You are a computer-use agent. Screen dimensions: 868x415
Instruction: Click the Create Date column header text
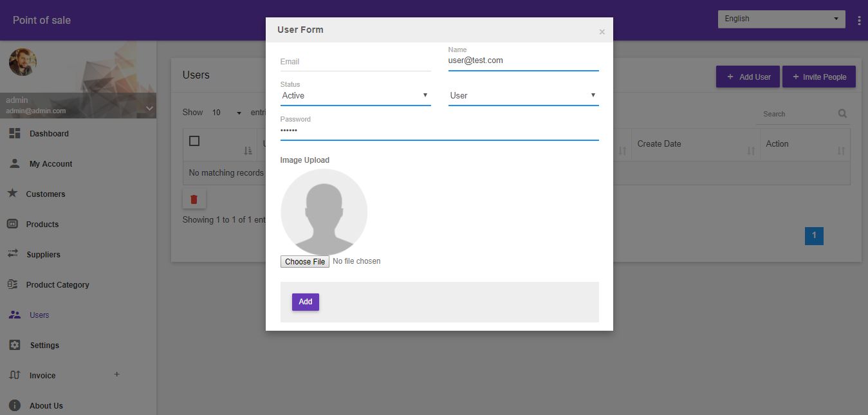pos(659,143)
